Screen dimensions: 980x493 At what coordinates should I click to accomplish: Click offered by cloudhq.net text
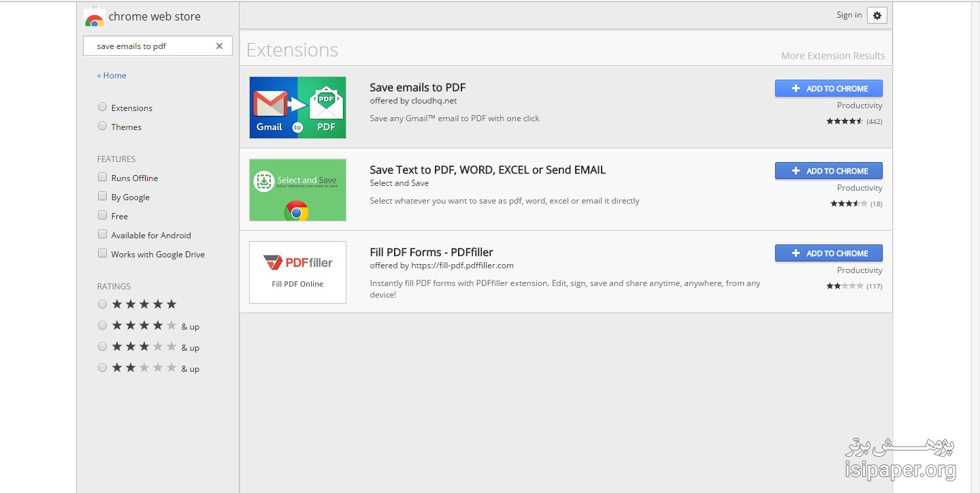(413, 101)
